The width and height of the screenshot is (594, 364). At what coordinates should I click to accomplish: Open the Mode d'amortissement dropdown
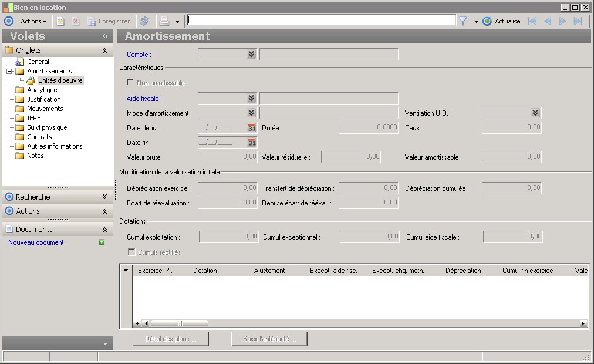pyautogui.click(x=251, y=113)
